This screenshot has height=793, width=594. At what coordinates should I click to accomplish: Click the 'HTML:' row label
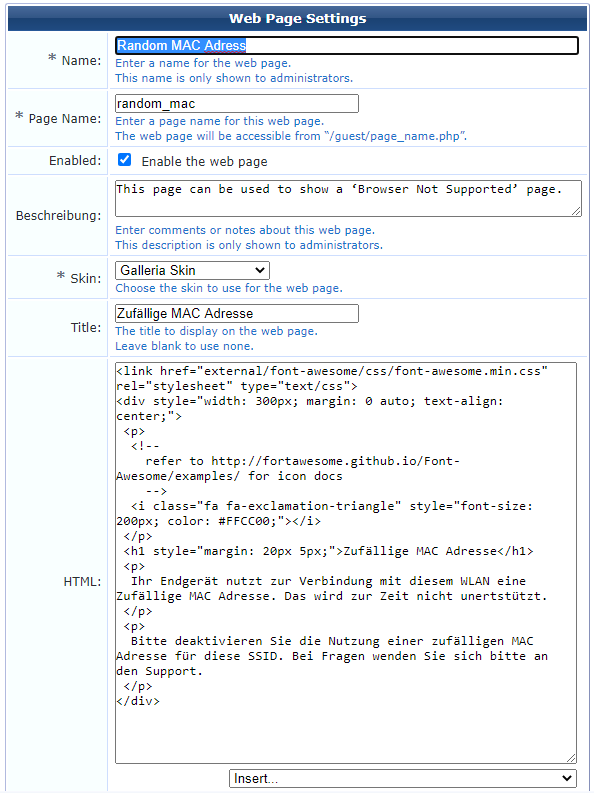point(82,582)
